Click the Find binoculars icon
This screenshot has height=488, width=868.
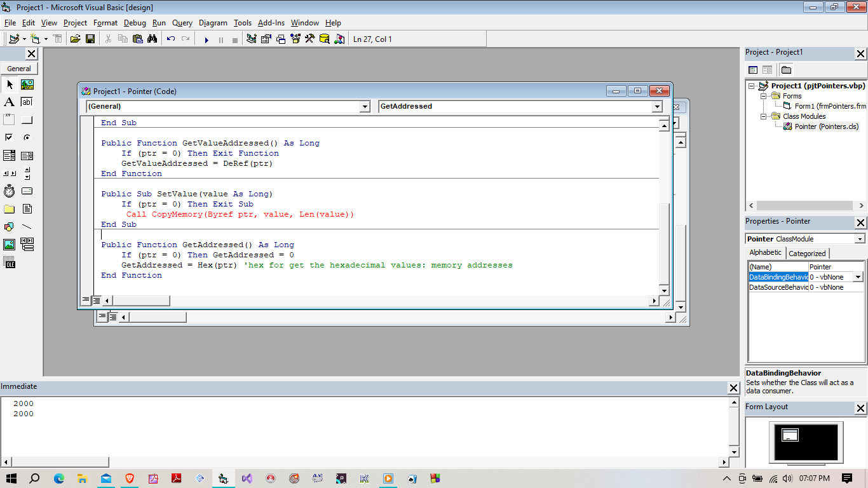pos(152,39)
